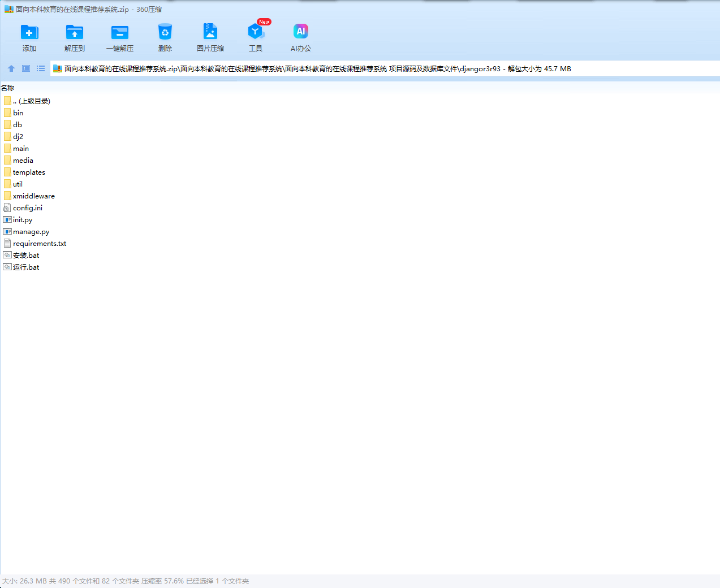
Task: Switch to list view mode button
Action: pyautogui.click(x=41, y=68)
